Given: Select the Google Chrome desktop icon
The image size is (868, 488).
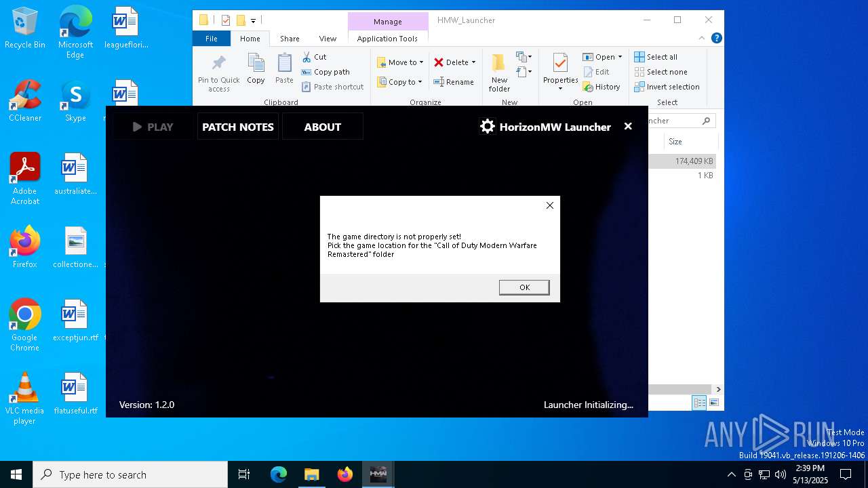Looking at the screenshot, I should point(25,325).
